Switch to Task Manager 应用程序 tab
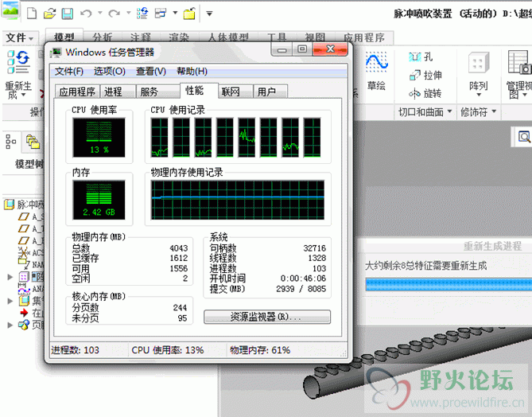 77,92
